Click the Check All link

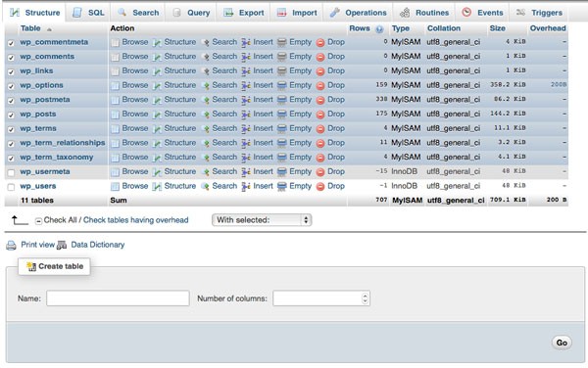coord(60,220)
